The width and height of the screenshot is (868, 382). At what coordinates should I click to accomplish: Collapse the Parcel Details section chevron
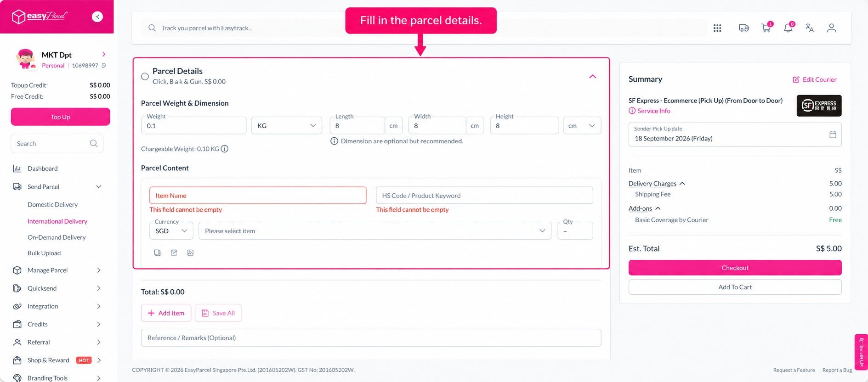pyautogui.click(x=592, y=76)
